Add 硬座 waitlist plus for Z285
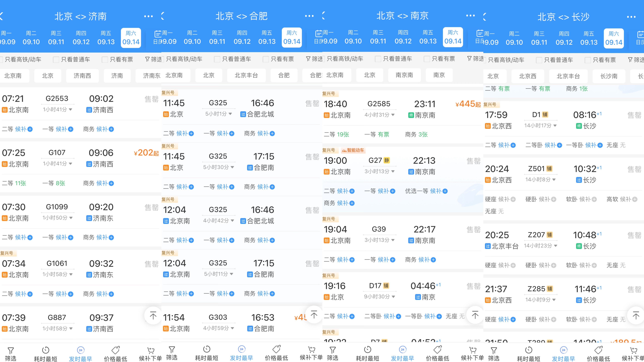644x362 pixels. coord(513,320)
